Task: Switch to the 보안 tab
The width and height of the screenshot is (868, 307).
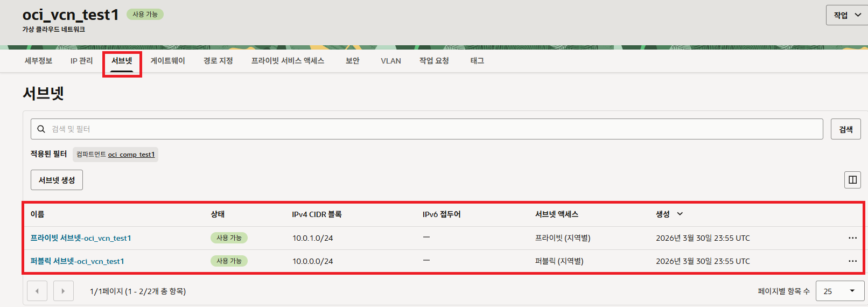Action: pyautogui.click(x=352, y=61)
